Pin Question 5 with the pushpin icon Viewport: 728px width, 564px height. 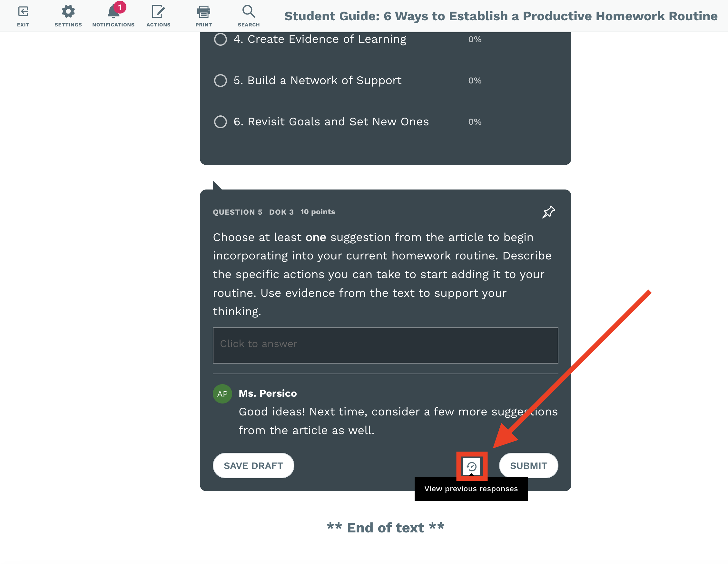pos(548,212)
